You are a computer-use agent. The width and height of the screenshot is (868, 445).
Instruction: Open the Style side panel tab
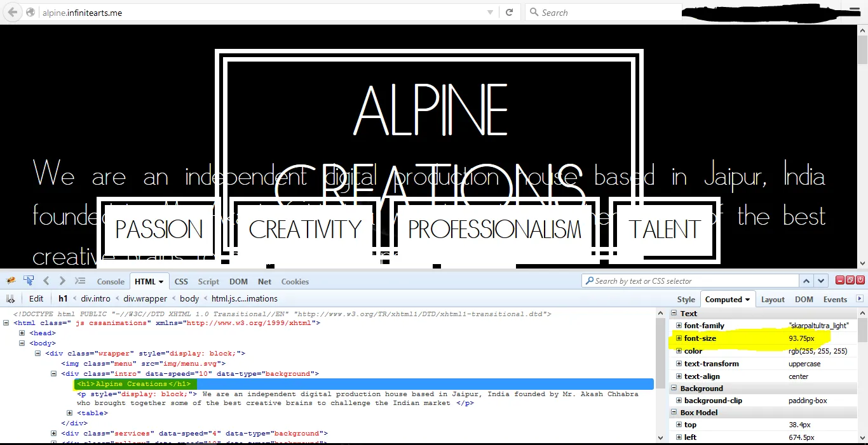pos(686,299)
